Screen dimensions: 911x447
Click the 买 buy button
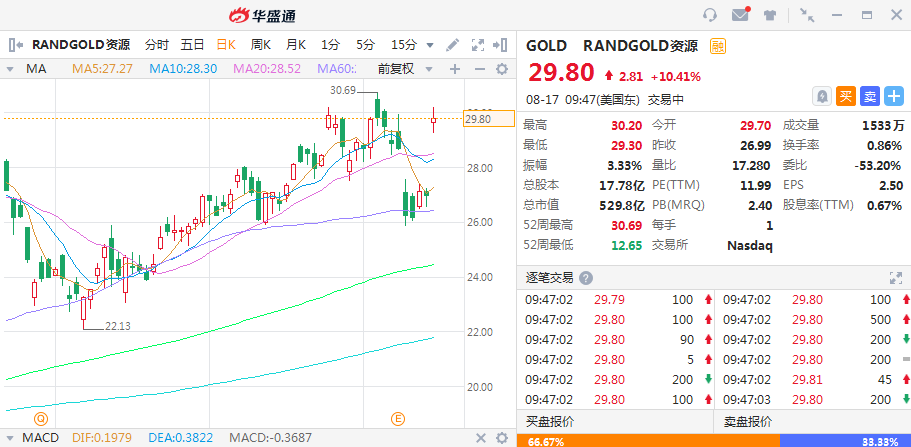pyautogui.click(x=846, y=96)
